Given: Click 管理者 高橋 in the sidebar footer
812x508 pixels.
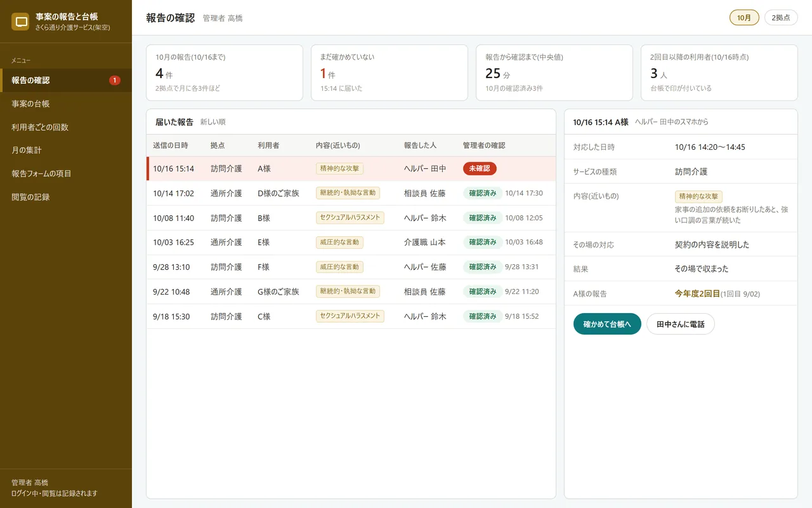Looking at the screenshot, I should 30,483.
